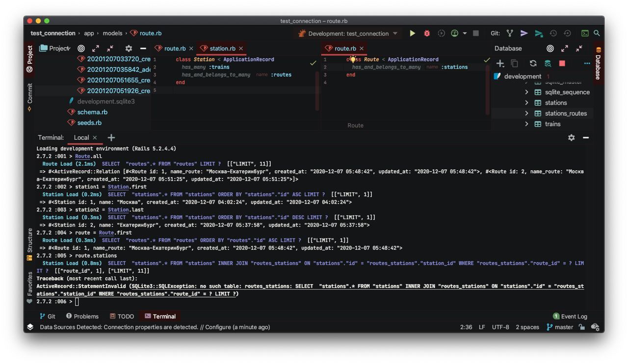The image size is (628, 364).
Task: Minimize the Terminal panel
Action: click(586, 138)
